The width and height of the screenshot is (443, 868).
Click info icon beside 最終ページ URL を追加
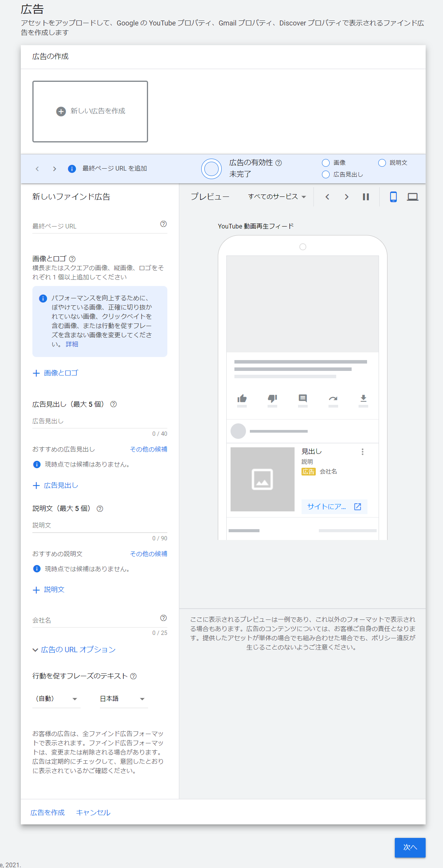[72, 169]
